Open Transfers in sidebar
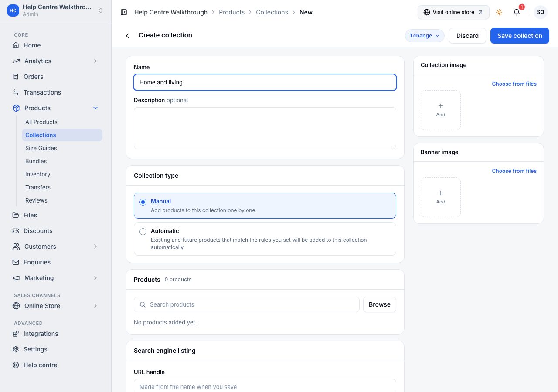The height and width of the screenshot is (392, 558). 38,187
